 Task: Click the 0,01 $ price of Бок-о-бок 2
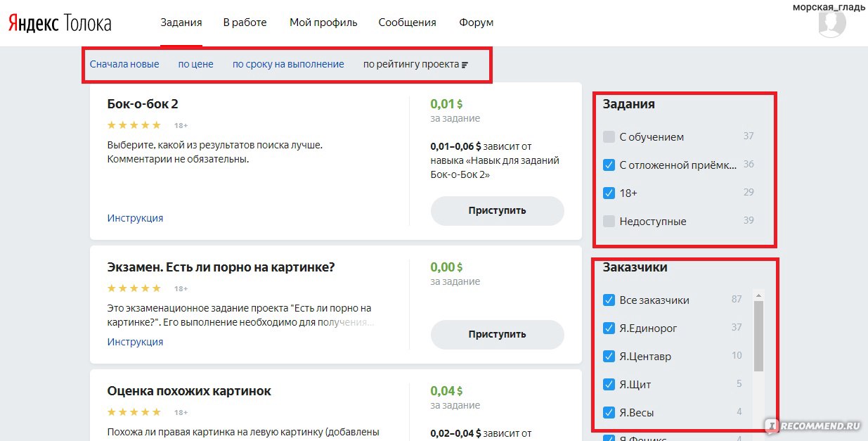point(447,104)
